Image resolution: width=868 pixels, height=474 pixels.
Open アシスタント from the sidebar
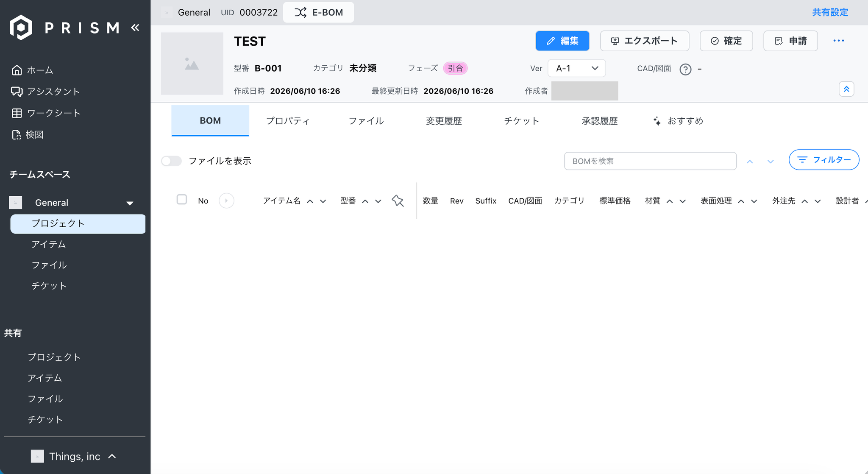[46, 92]
